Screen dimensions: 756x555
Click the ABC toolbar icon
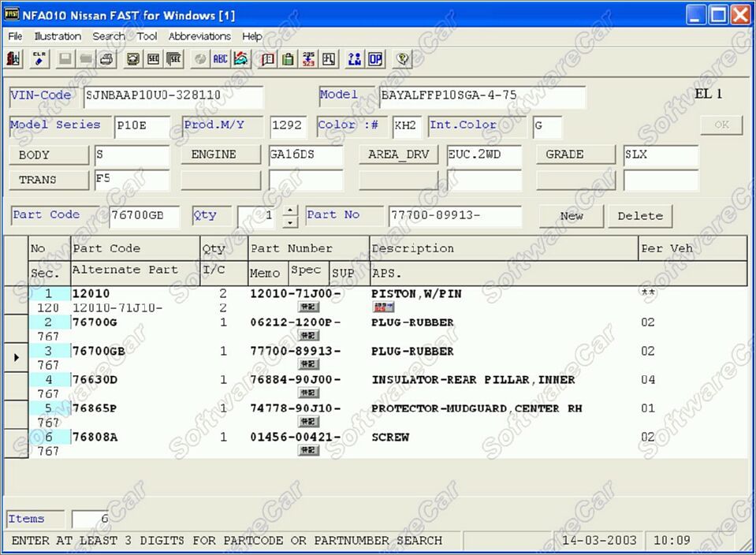(x=221, y=59)
